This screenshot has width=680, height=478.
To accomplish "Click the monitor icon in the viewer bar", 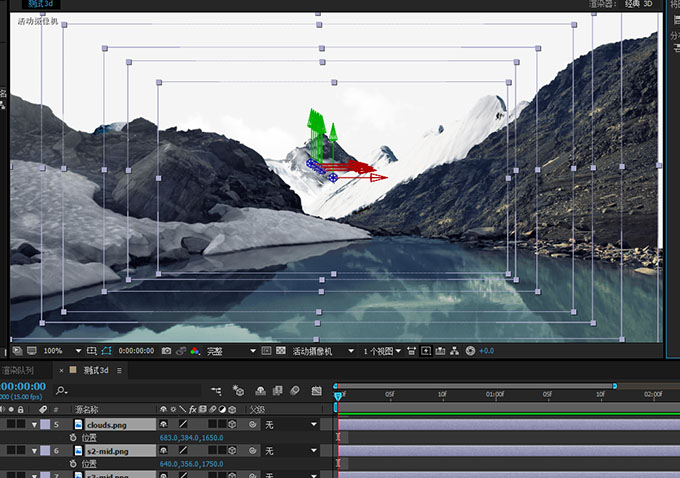I will coord(32,350).
